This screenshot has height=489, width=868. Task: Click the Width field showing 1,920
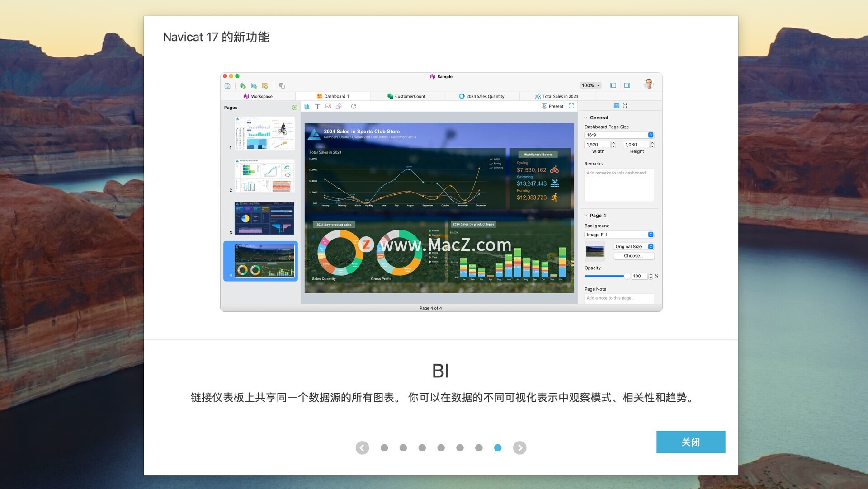click(597, 145)
